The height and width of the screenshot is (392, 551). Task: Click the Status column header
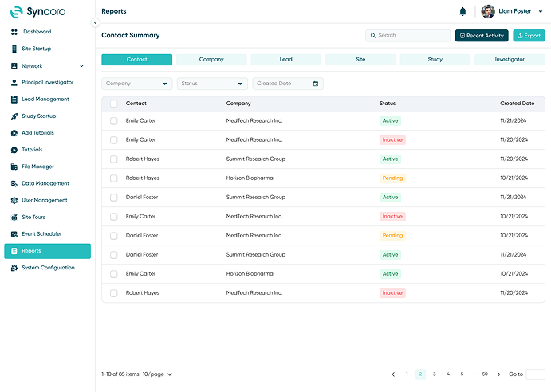click(388, 104)
